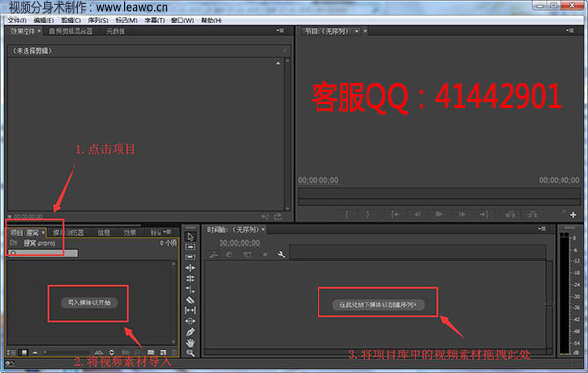This screenshot has height=373, width=588.
Task: Switch project panel to icon view
Action: (24, 352)
